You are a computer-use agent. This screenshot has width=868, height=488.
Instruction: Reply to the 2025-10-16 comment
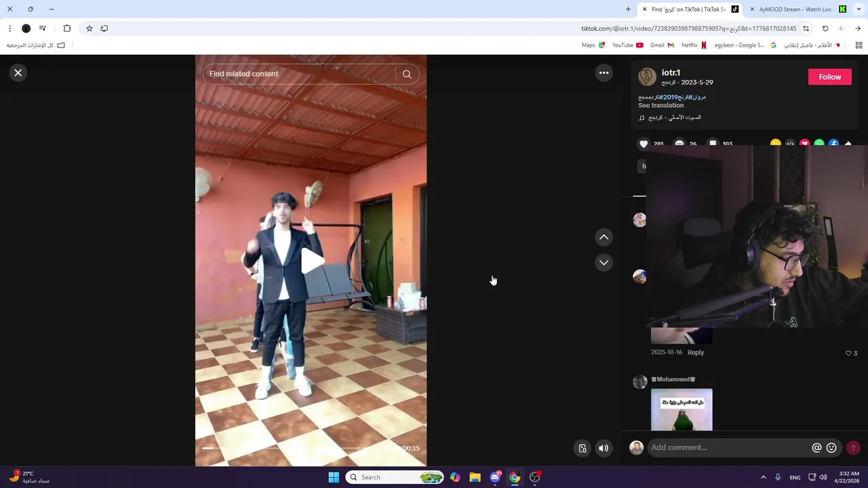(696, 352)
